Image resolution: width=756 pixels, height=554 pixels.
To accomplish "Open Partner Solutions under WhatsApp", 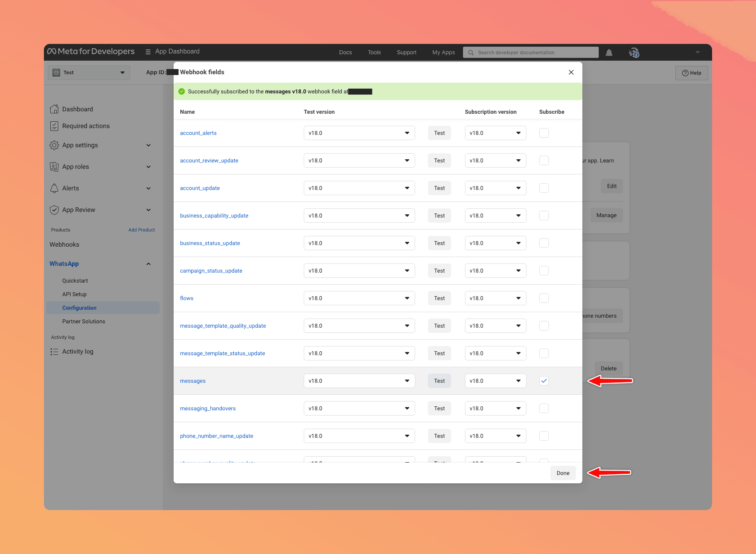I will point(84,321).
